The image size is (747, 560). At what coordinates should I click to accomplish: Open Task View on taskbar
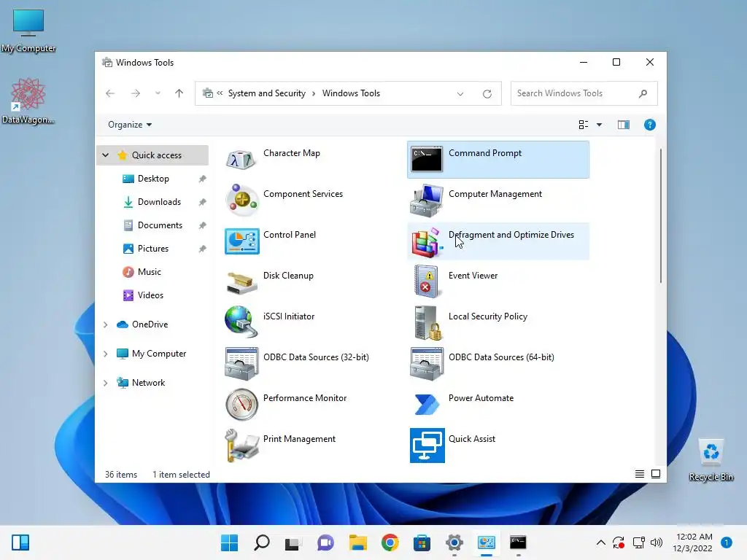point(292,542)
